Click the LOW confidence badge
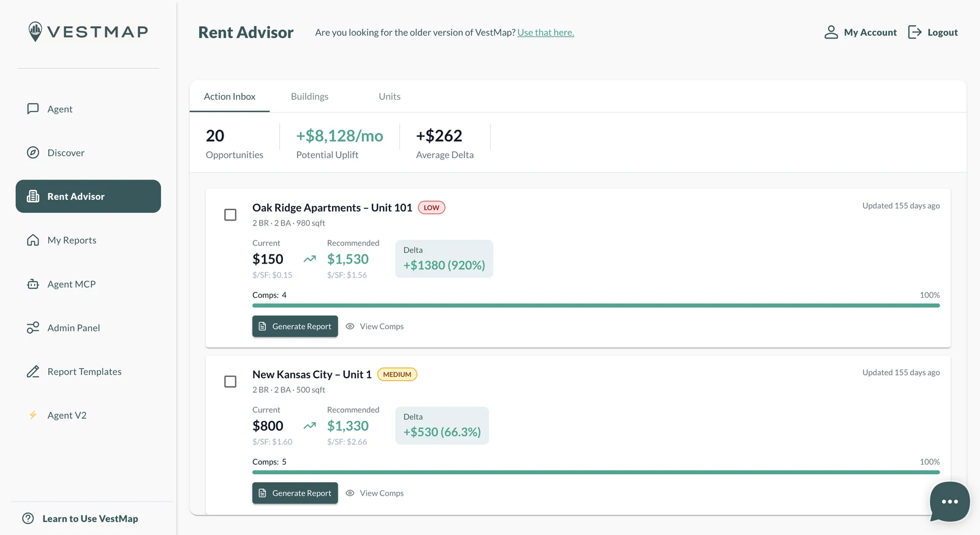 tap(432, 207)
